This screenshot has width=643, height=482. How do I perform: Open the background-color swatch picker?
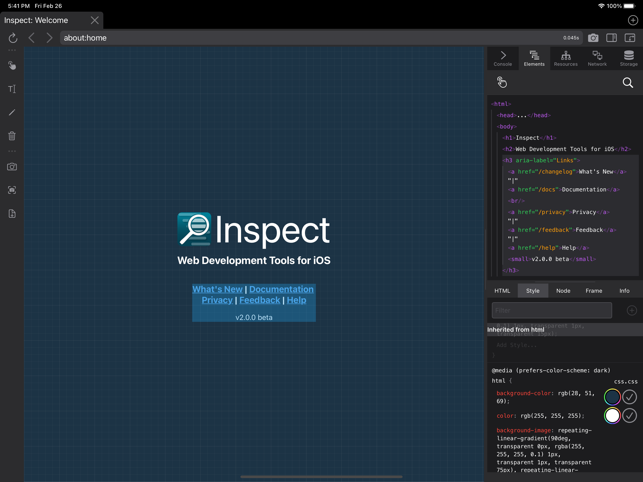point(612,397)
